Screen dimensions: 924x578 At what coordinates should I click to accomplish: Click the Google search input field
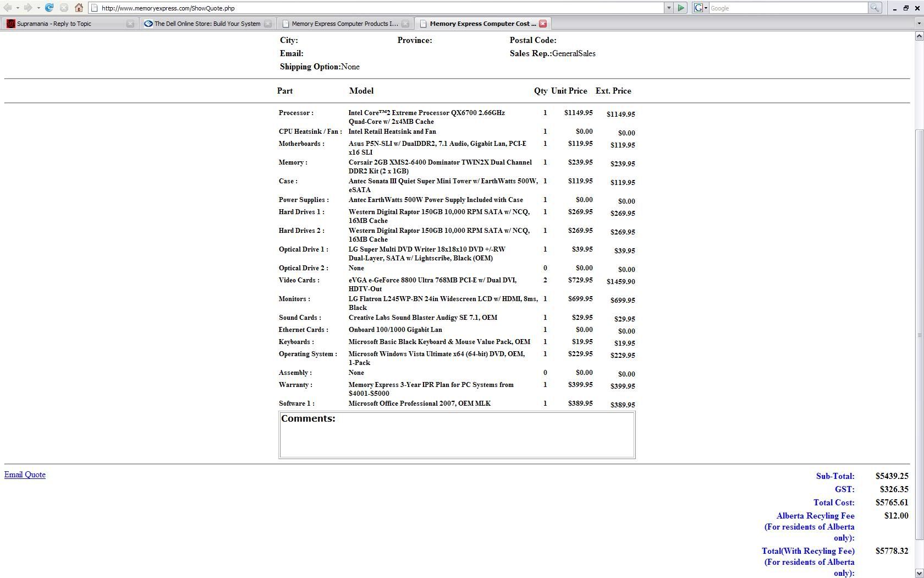pos(788,8)
